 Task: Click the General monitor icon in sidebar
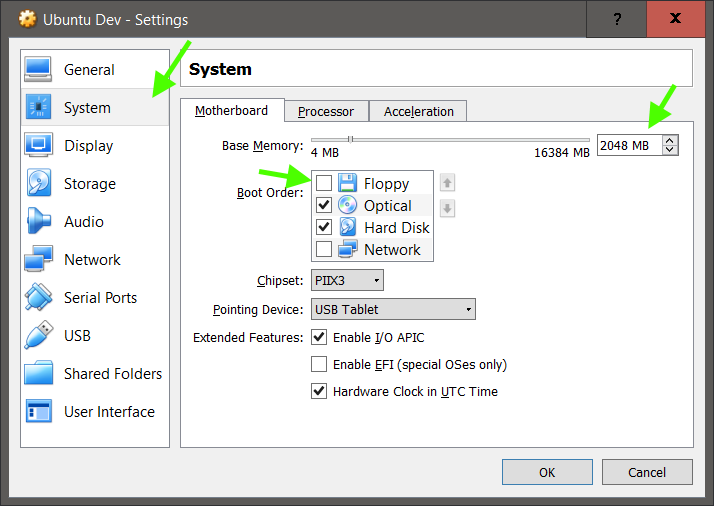pyautogui.click(x=38, y=69)
